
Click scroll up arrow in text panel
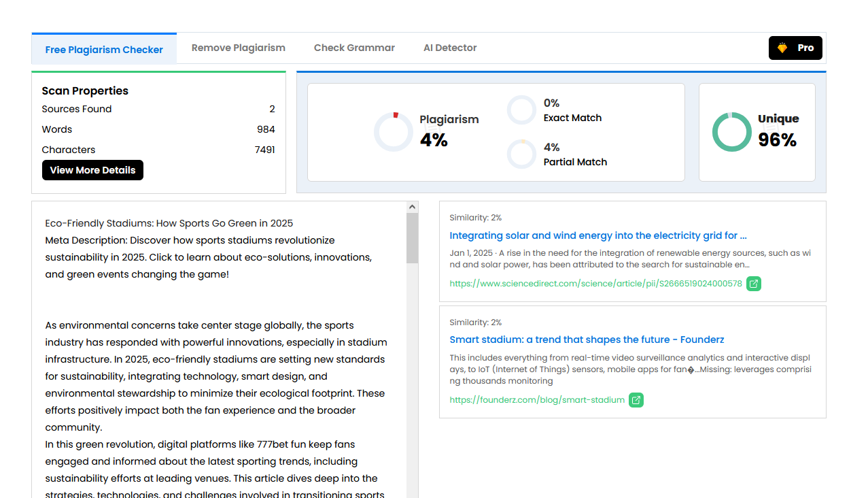[x=413, y=207]
